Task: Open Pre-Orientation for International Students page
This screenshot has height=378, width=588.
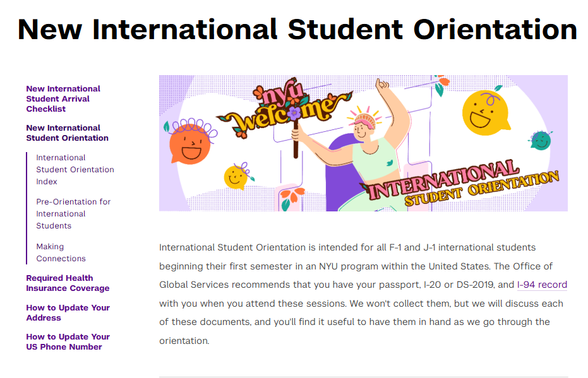Action: pyautogui.click(x=73, y=213)
